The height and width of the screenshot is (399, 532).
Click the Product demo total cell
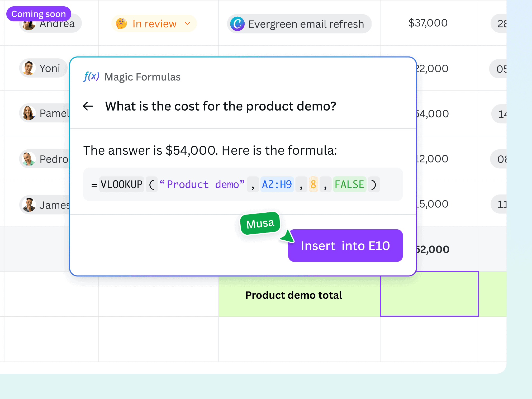[x=293, y=295]
